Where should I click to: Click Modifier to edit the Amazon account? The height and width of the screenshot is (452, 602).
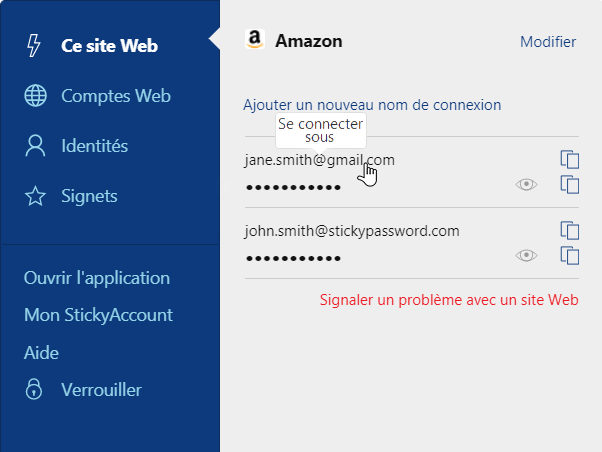point(548,41)
